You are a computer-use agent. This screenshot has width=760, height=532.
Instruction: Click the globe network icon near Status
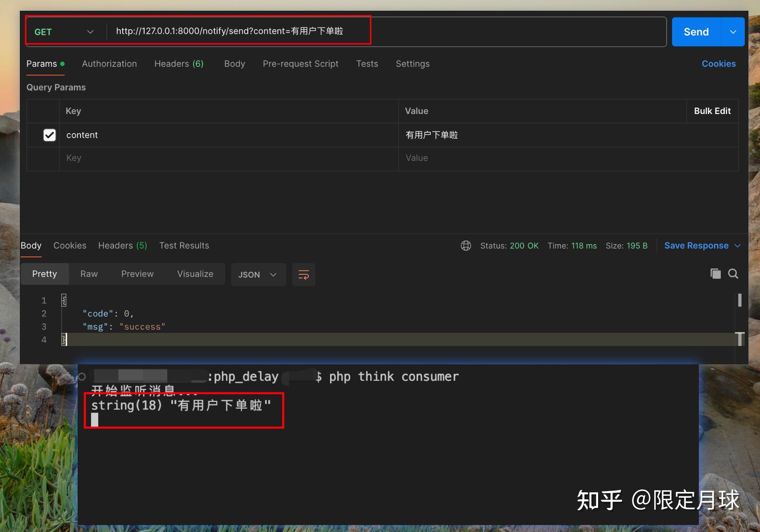tap(466, 245)
